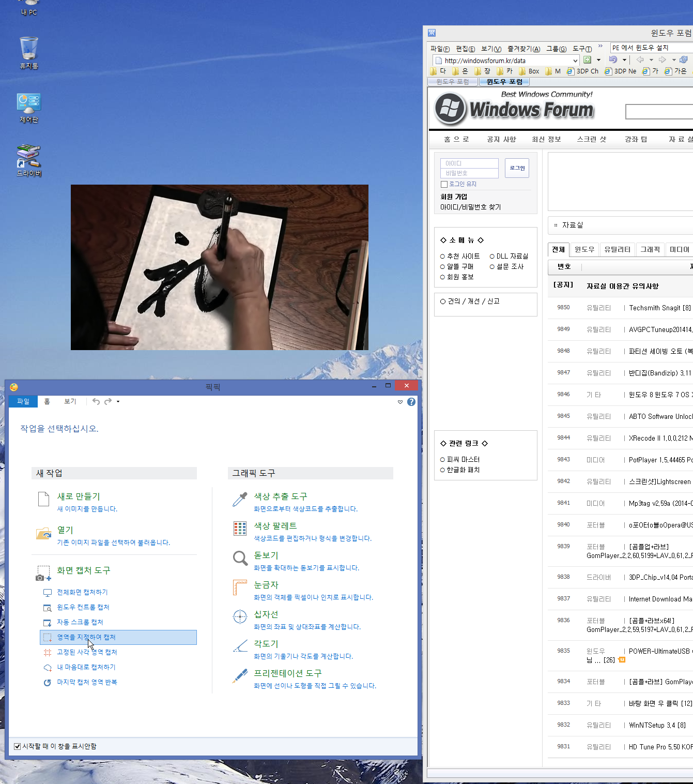Switch to the 보기 tab in PicPick
This screenshot has width=693, height=784.
[70, 401]
